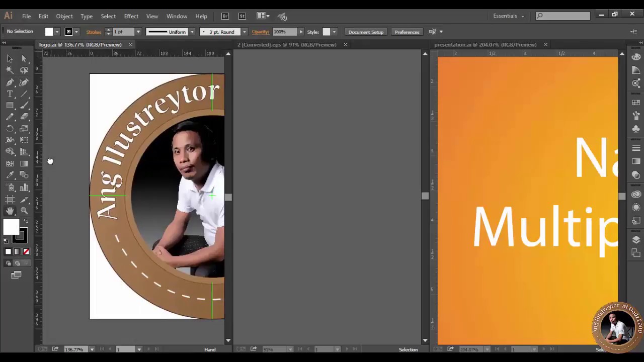Click the Opacity link label
This screenshot has height=362, width=644.
261,32
